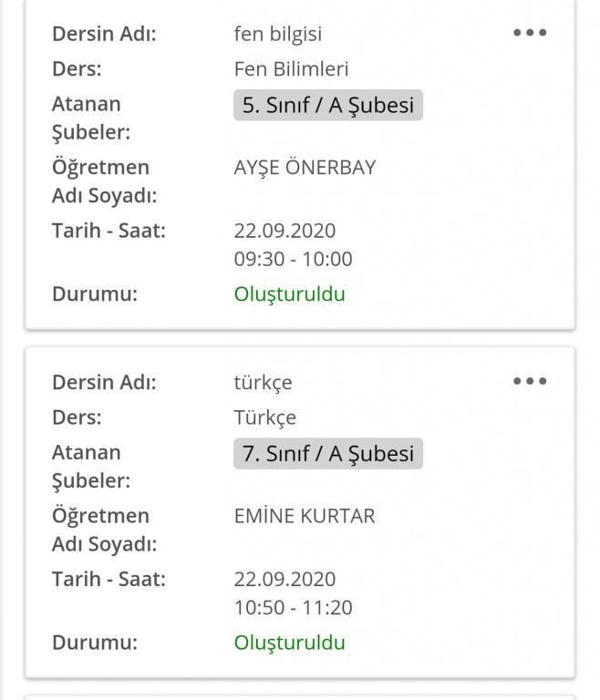Image resolution: width=600 pixels, height=700 pixels.
Task: Click the Atanan Şubeler label in fen bilgisi card
Action: click(90, 118)
